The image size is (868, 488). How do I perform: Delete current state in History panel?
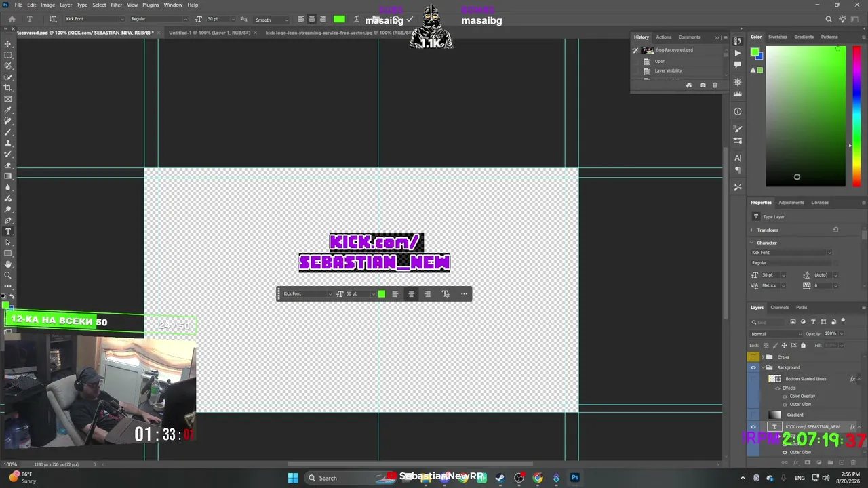pos(715,85)
